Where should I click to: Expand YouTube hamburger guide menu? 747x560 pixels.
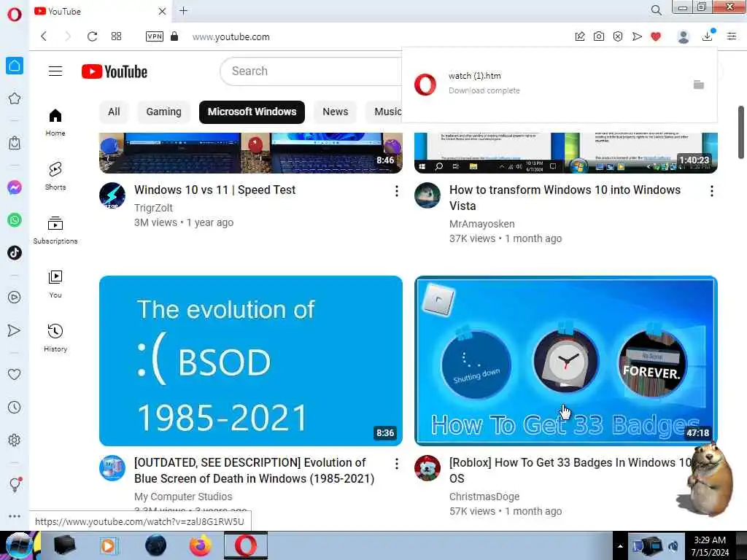[55, 71]
